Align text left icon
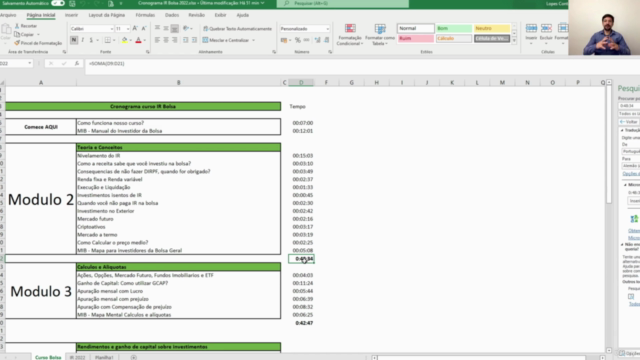Viewport: 640px width, 360px height. (x=157, y=40)
